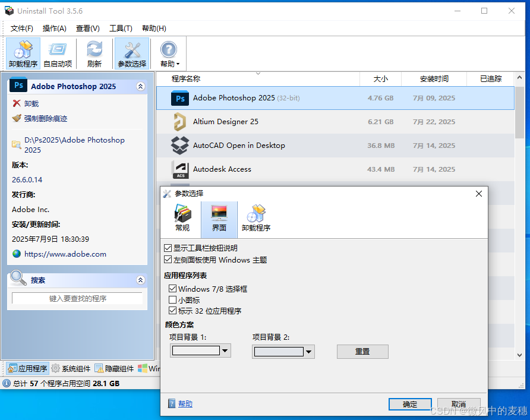Click the 程序名称 column header
This screenshot has height=420, width=530.
(258, 79)
